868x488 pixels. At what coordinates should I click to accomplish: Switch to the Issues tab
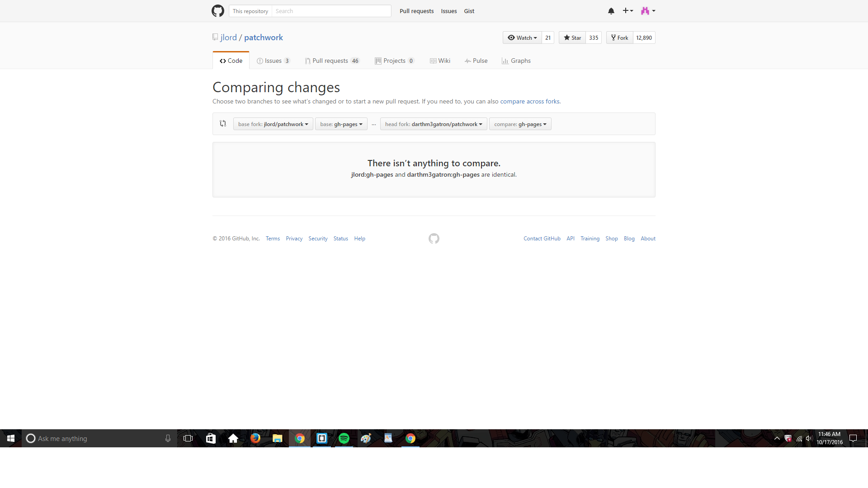(x=273, y=61)
